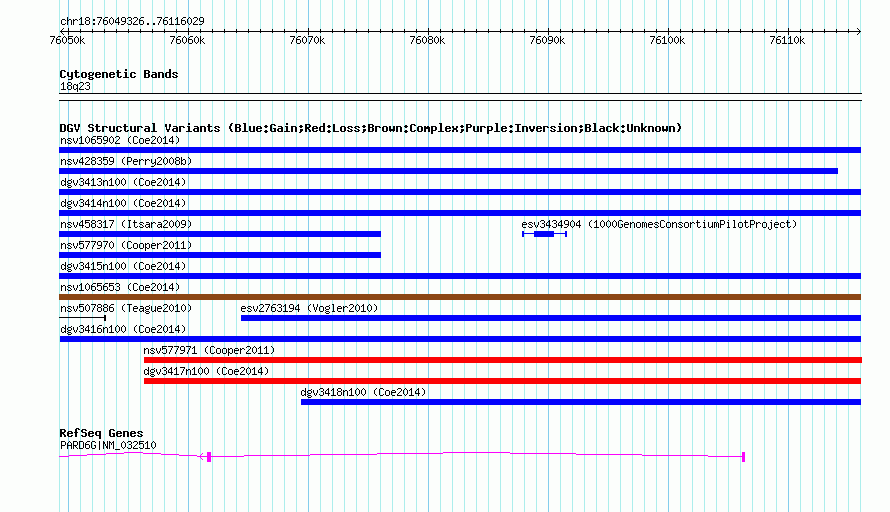The height and width of the screenshot is (512, 890).
Task: Click the RefSeq Genes track title
Action: 101,433
